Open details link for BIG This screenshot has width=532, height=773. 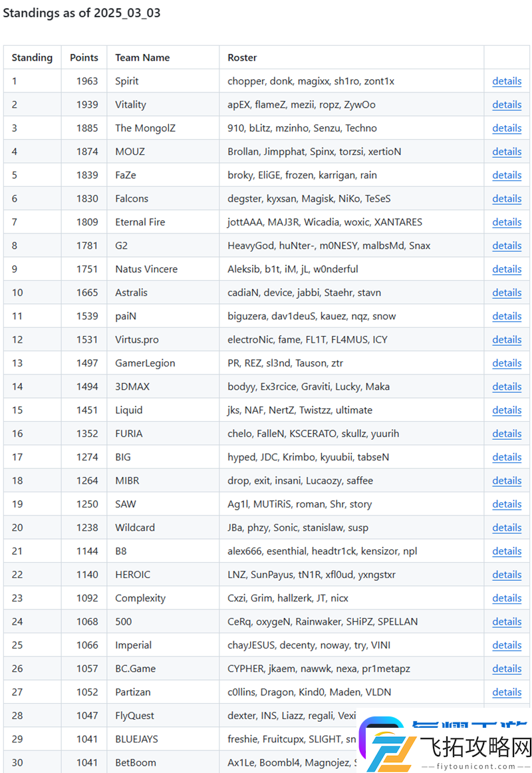tap(507, 457)
